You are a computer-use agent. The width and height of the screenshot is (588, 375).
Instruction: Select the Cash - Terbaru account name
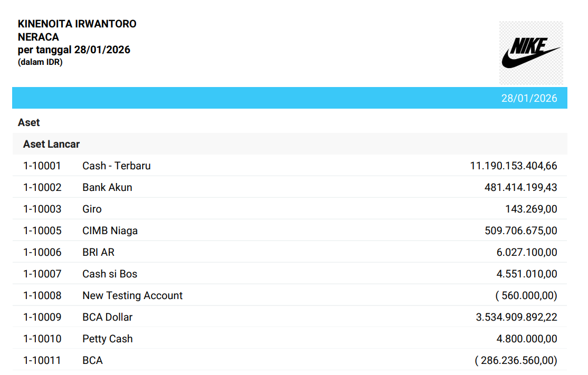tap(116, 166)
